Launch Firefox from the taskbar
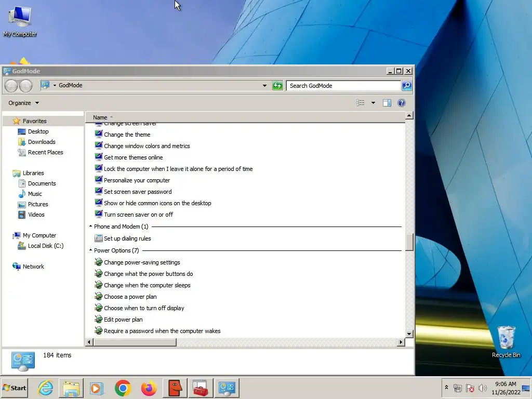The height and width of the screenshot is (399, 532). (x=149, y=388)
